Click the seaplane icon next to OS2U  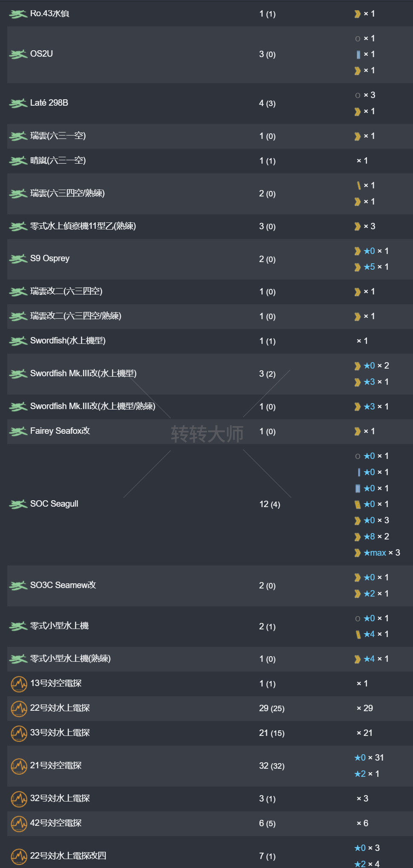point(18,55)
